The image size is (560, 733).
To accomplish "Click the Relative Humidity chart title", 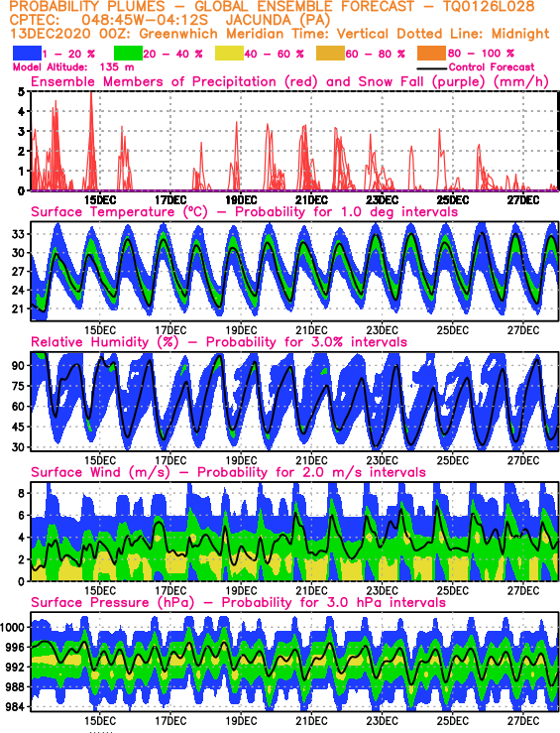I will (x=219, y=342).
